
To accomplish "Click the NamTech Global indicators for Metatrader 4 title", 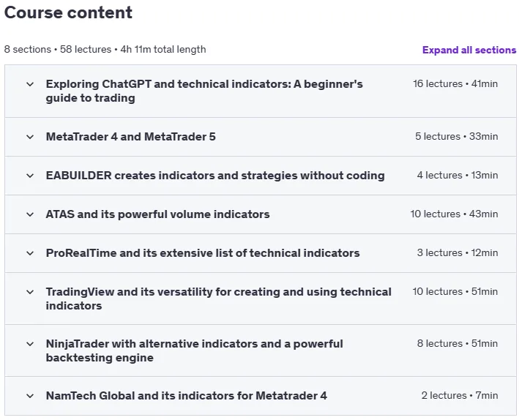I will 187,396.
